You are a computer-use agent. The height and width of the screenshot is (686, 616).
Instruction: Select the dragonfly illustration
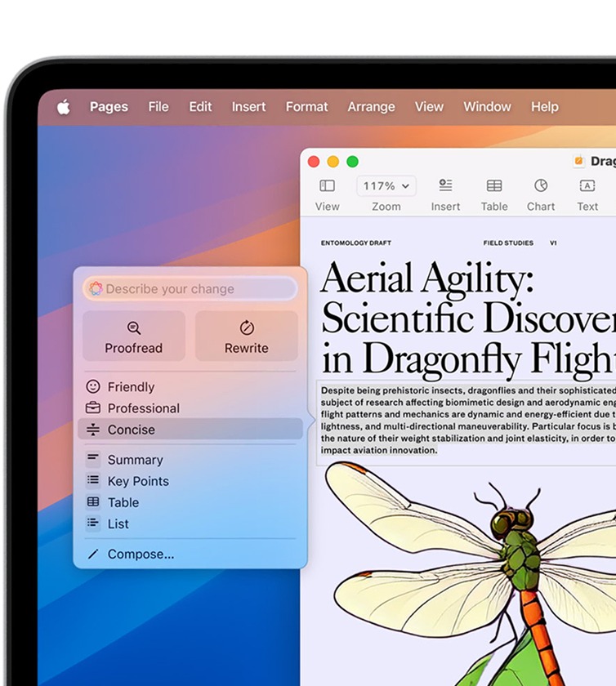(471, 573)
